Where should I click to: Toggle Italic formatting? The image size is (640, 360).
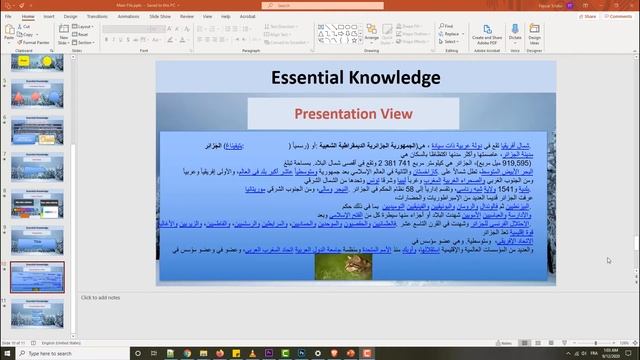click(x=113, y=40)
